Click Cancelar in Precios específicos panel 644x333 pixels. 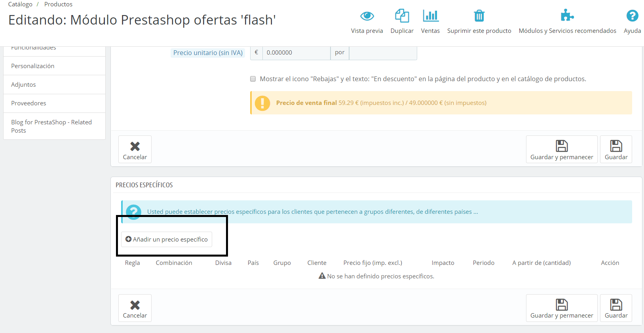click(135, 308)
